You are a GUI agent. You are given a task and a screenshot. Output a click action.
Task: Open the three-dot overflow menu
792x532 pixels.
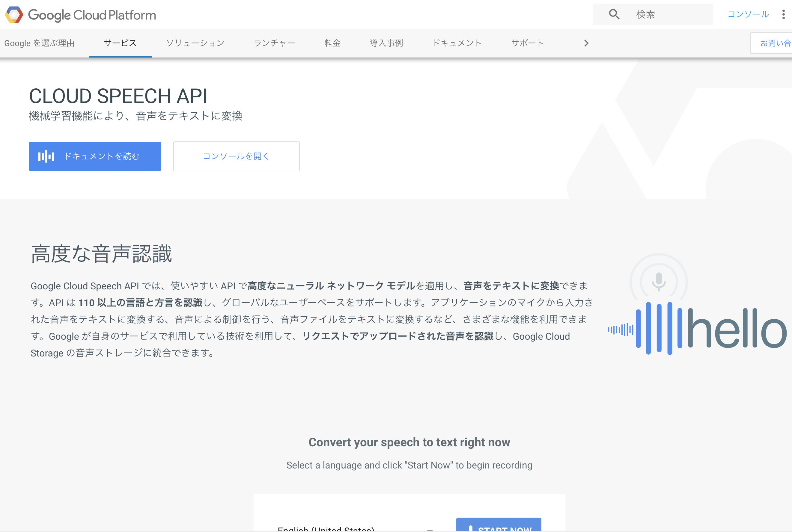[783, 14]
